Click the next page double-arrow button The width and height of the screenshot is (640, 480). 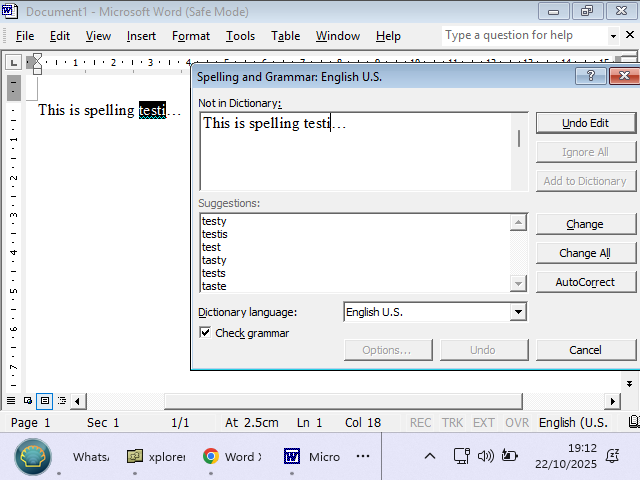point(629,384)
